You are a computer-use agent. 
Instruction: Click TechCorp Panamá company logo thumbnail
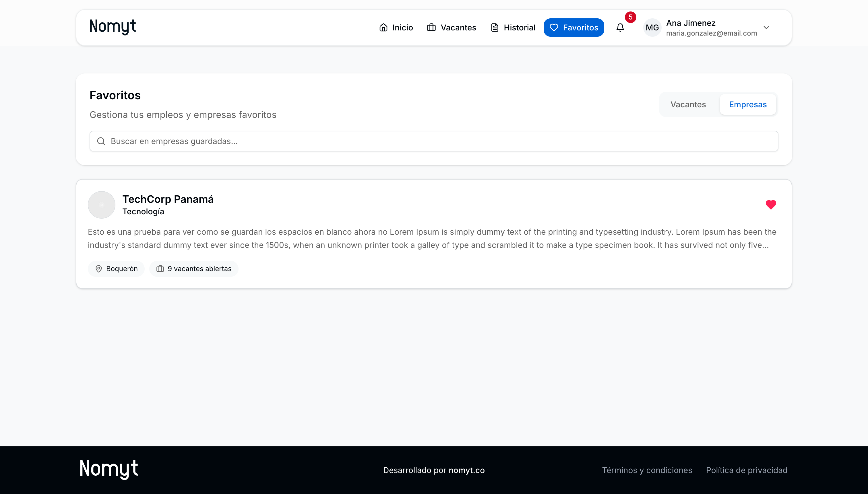(102, 205)
